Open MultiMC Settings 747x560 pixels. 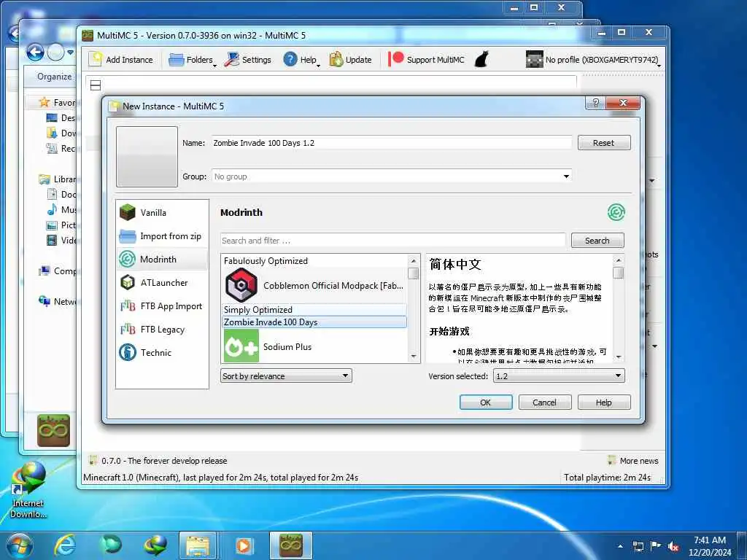(x=248, y=60)
